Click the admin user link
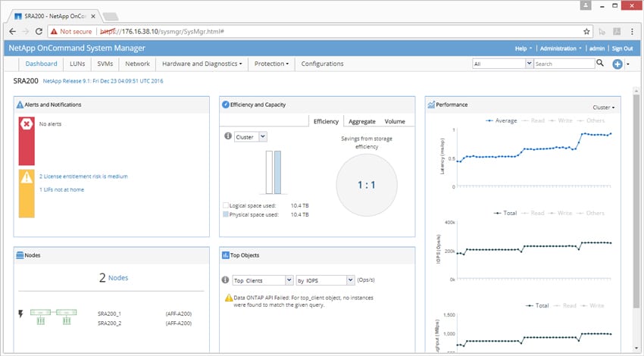Viewport: 644px width, 356px height. (x=597, y=48)
